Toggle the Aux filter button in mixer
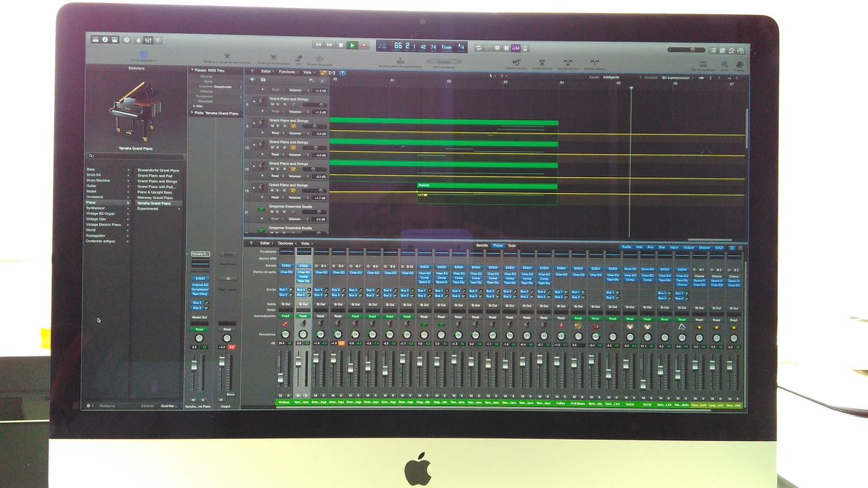868x488 pixels. point(650,247)
